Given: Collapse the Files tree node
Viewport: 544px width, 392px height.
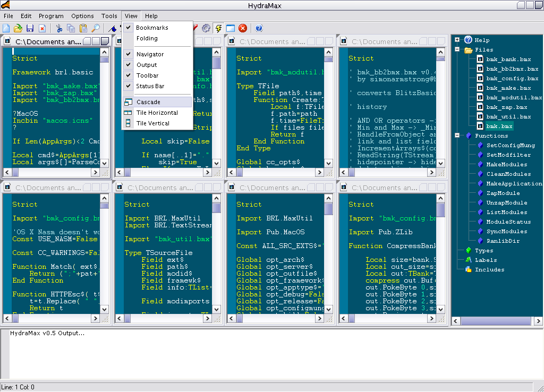Looking at the screenshot, I should [x=457, y=50].
